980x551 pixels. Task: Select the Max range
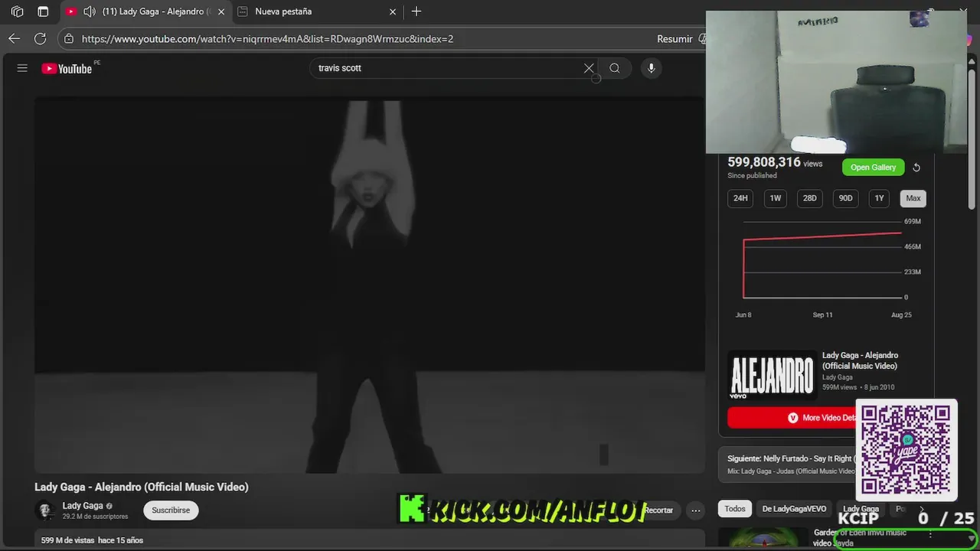(913, 198)
